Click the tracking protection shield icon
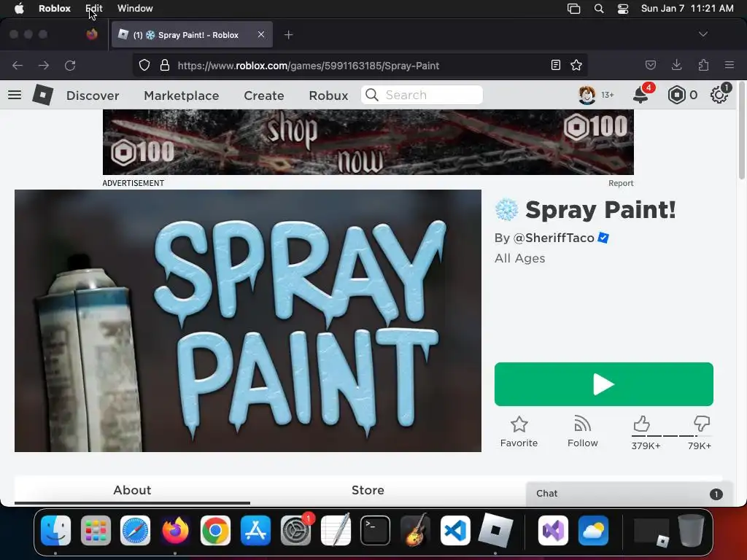This screenshot has height=560, width=747. [x=144, y=65]
